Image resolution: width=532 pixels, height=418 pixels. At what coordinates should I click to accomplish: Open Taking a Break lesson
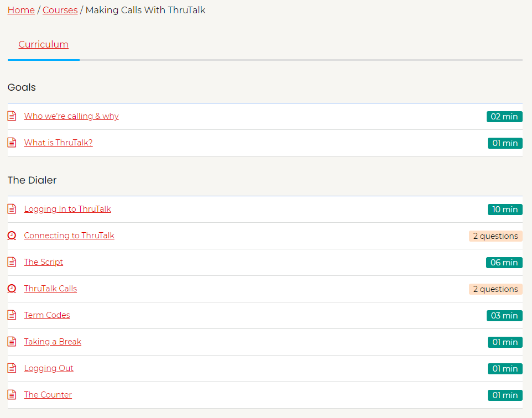tap(53, 342)
